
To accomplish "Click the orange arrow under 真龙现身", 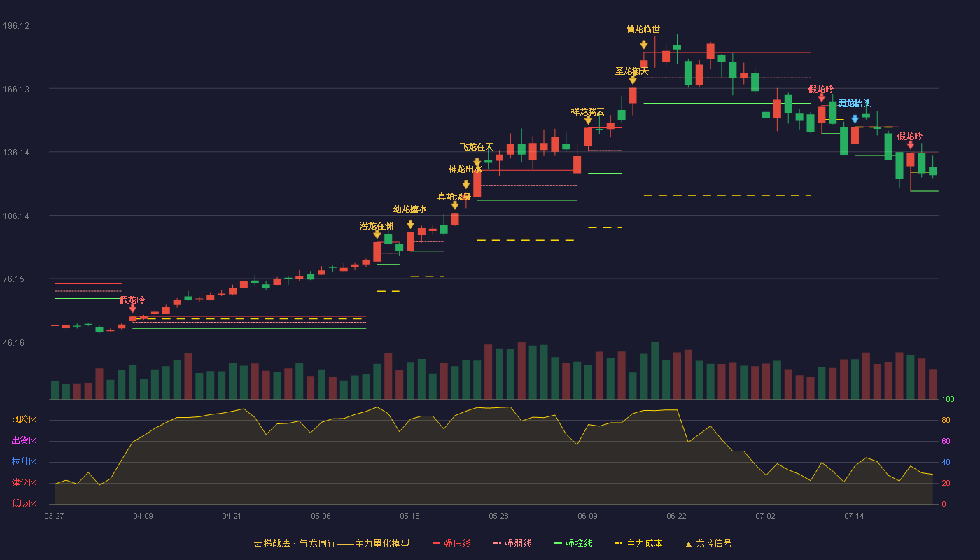I will pyautogui.click(x=454, y=205).
